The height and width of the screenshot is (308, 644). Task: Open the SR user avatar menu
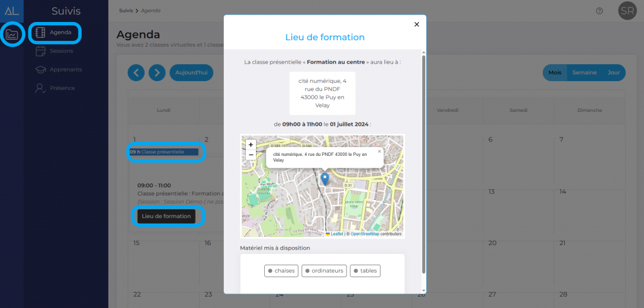pyautogui.click(x=627, y=11)
